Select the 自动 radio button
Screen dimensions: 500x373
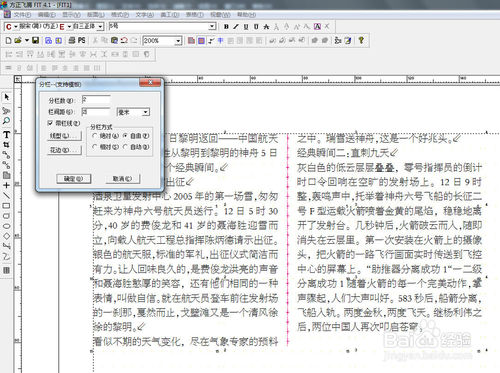[x=125, y=147]
